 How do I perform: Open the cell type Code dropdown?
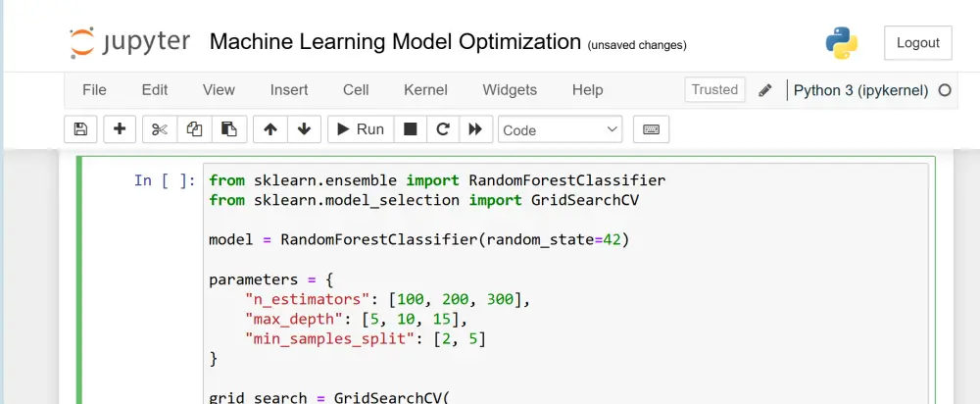pyautogui.click(x=560, y=129)
